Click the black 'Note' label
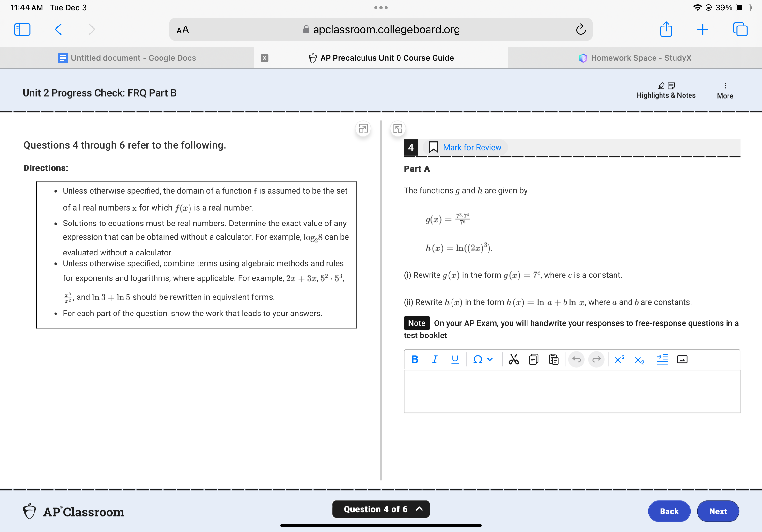762x532 pixels. [x=416, y=323]
